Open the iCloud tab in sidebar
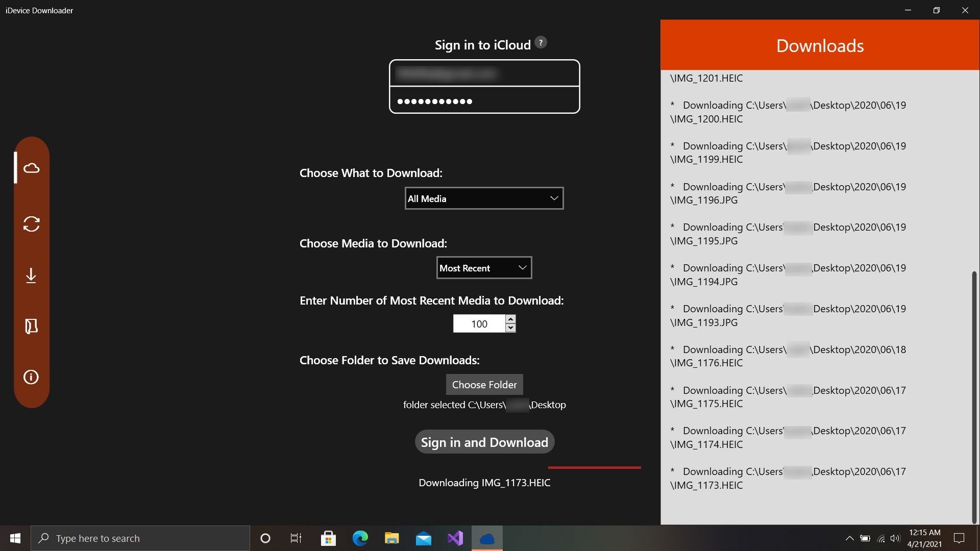The image size is (980, 551). coord(31,168)
